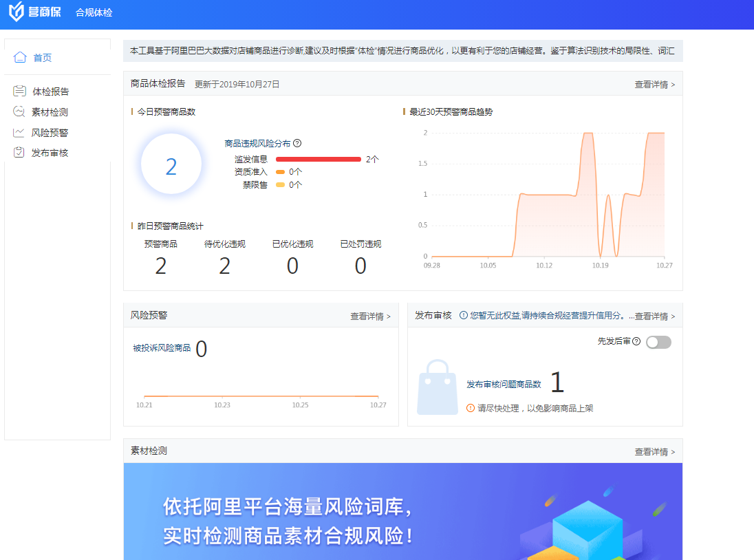
Task: Click help icon next to 商品违规风险分布
Action: [297, 144]
